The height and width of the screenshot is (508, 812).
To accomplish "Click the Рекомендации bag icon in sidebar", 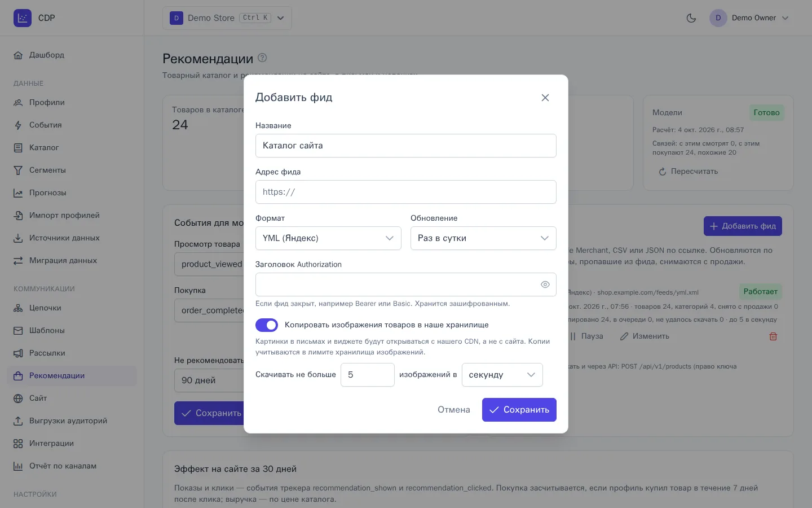I will pyautogui.click(x=18, y=376).
